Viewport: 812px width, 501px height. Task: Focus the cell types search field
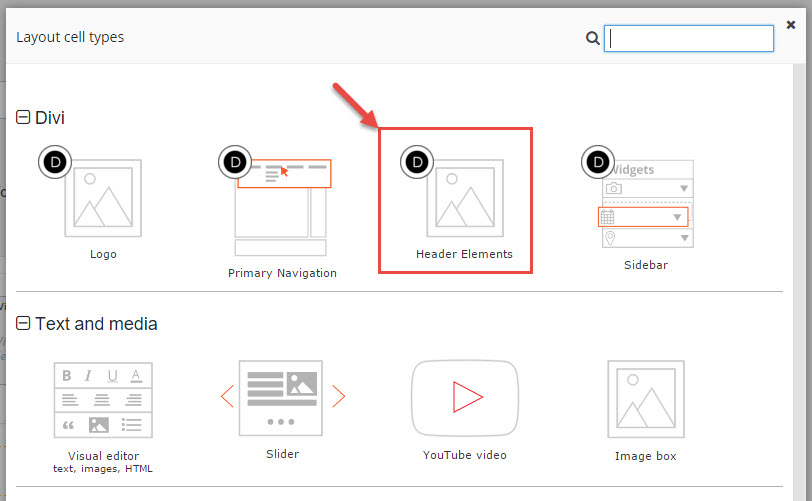[689, 38]
